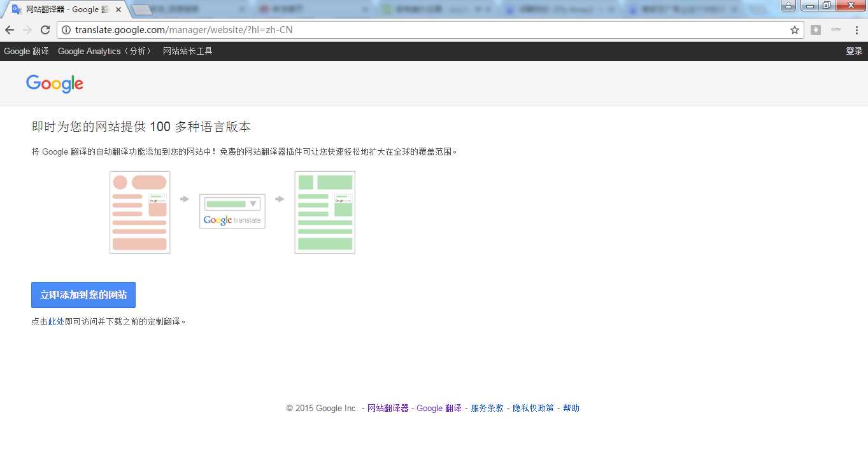Image resolution: width=868 pixels, height=455 pixels.
Task: Open Google Analytics（分析） top bar link
Action: click(x=105, y=51)
